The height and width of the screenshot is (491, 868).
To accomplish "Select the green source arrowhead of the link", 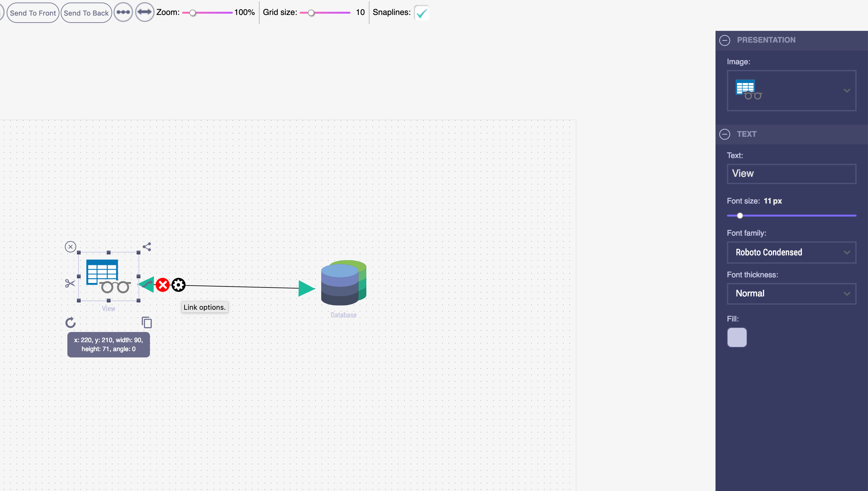I will (x=146, y=284).
